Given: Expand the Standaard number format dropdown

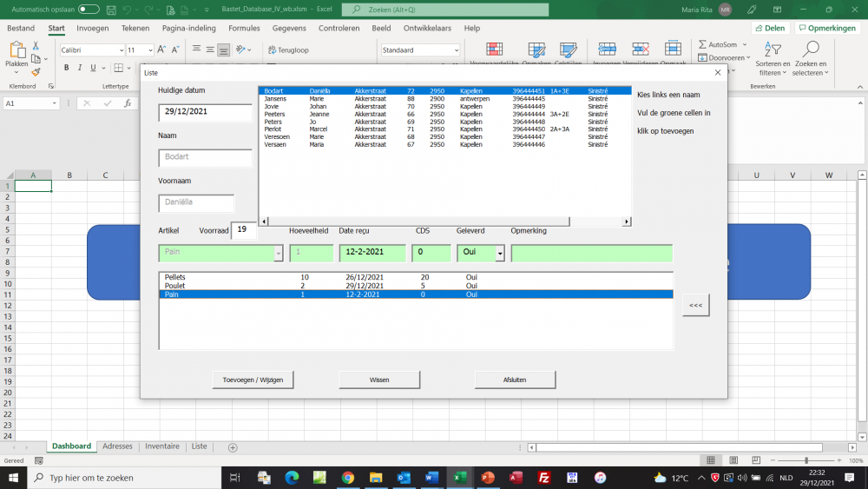Looking at the screenshot, I should click(x=457, y=50).
